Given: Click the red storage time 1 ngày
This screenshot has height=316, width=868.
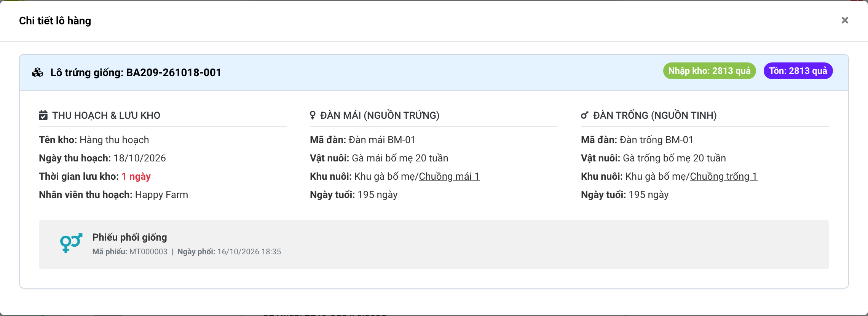Looking at the screenshot, I should click(136, 176).
